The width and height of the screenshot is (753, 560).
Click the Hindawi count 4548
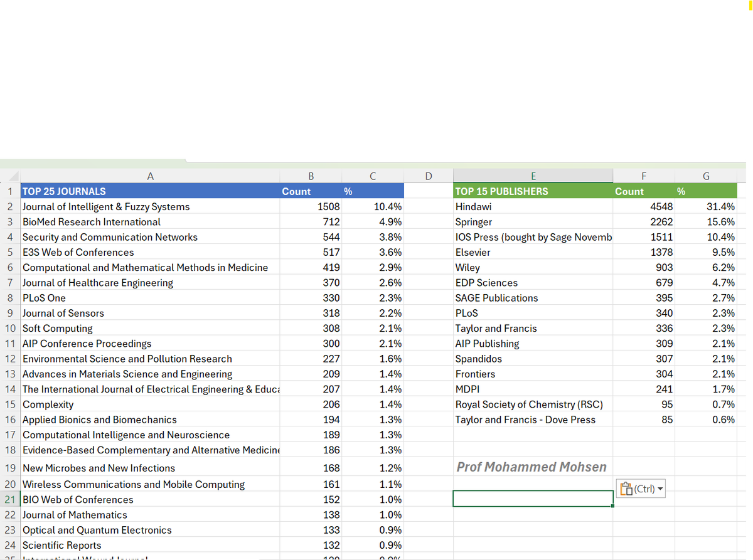pyautogui.click(x=644, y=206)
